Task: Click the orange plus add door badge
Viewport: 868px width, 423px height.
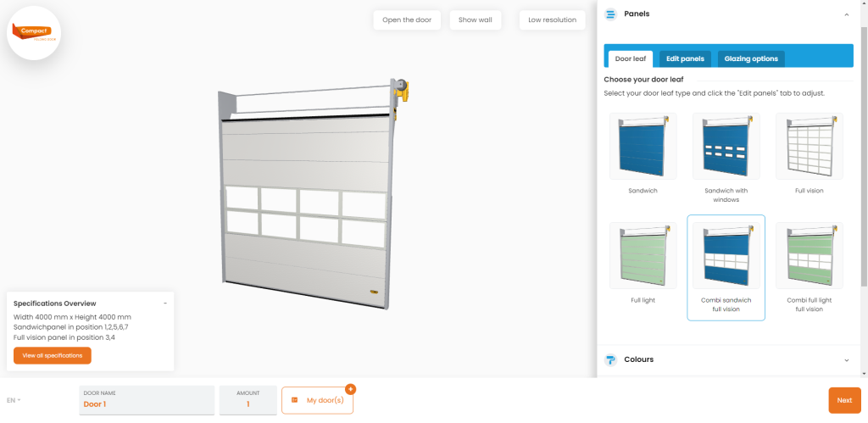Action: click(x=350, y=389)
